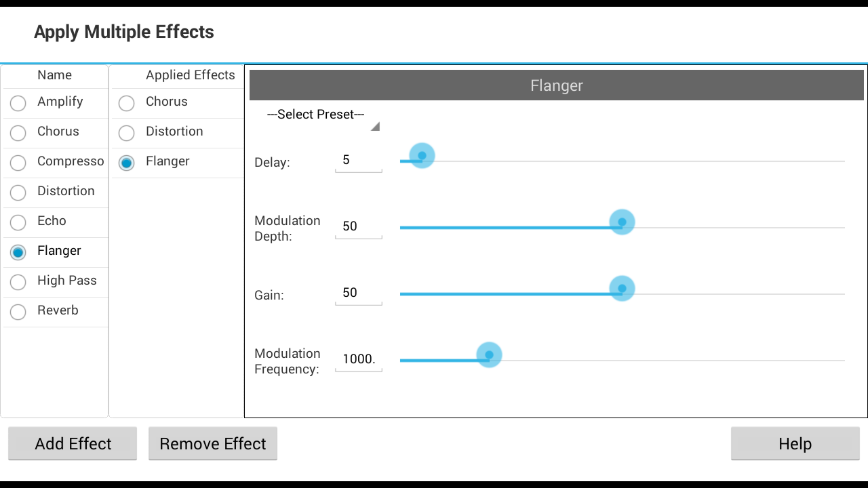The width and height of the screenshot is (868, 488).
Task: Choose the Compressor effect option
Action: [18, 163]
